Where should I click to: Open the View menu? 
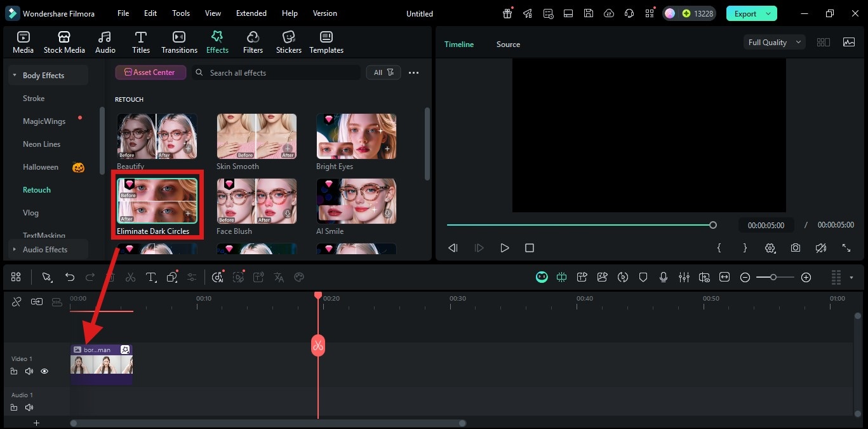[x=212, y=13]
